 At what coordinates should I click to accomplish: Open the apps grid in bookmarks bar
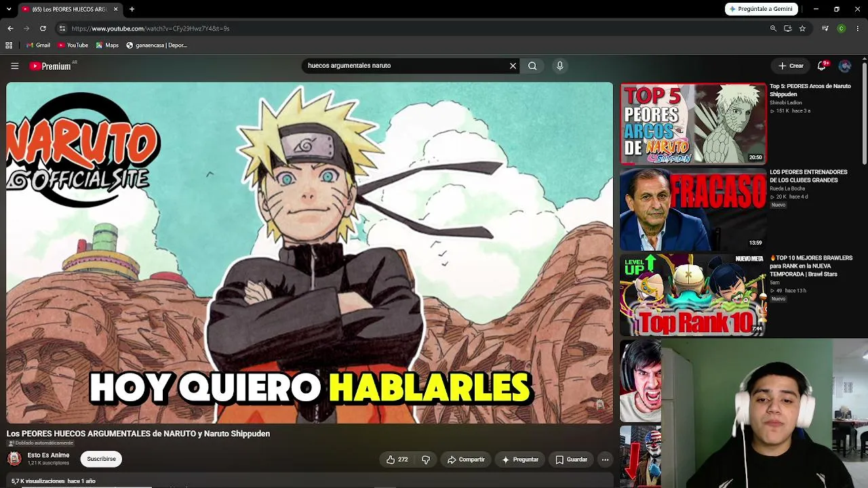pyautogui.click(x=9, y=45)
